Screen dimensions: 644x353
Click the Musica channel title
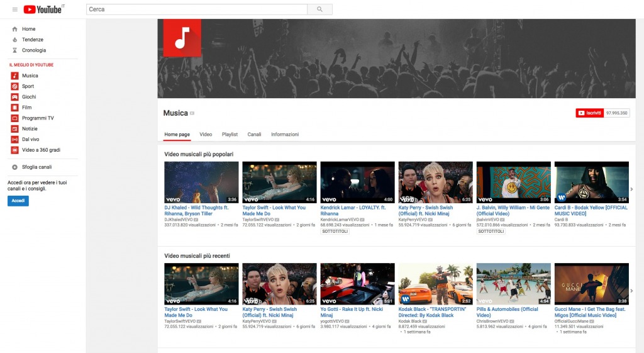175,113
